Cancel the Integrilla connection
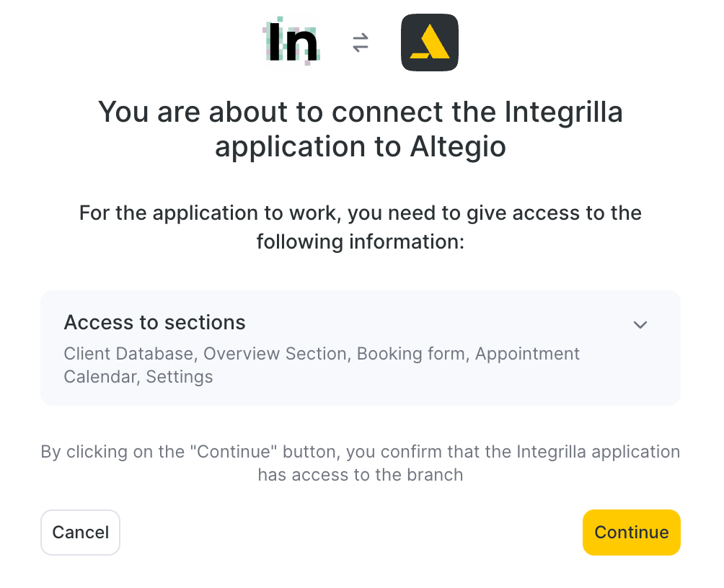 pos(80,532)
